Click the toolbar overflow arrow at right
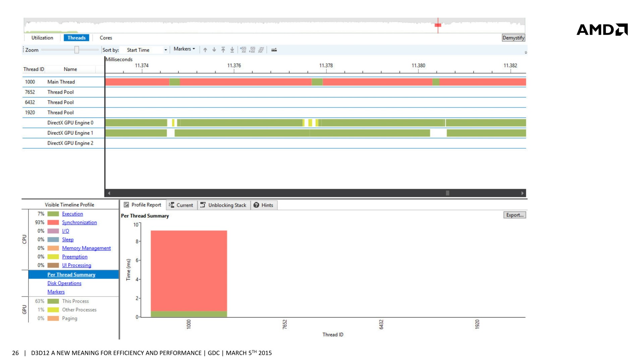The image size is (644, 362). click(526, 53)
